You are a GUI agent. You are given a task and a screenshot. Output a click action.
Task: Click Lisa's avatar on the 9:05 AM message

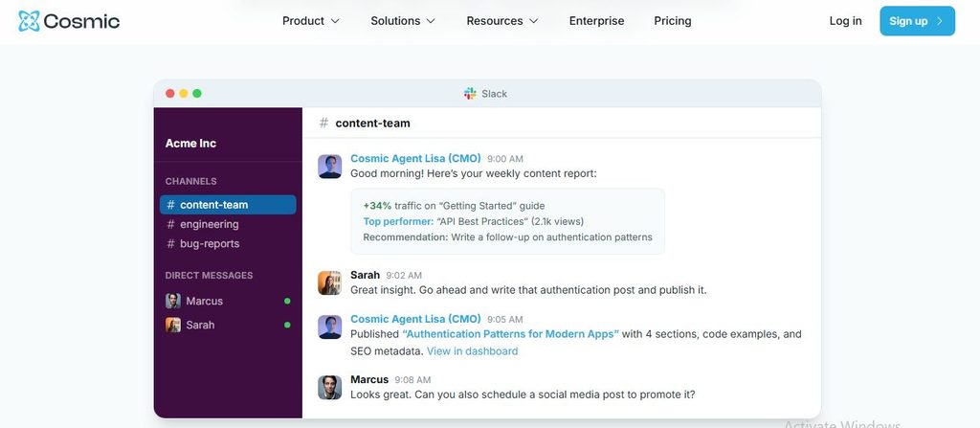click(x=329, y=327)
